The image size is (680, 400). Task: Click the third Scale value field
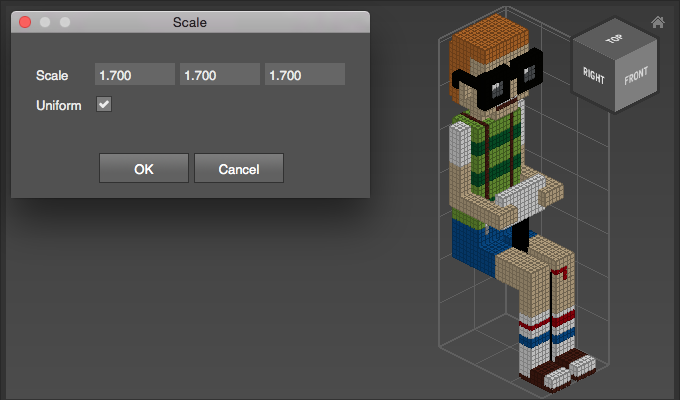(304, 75)
